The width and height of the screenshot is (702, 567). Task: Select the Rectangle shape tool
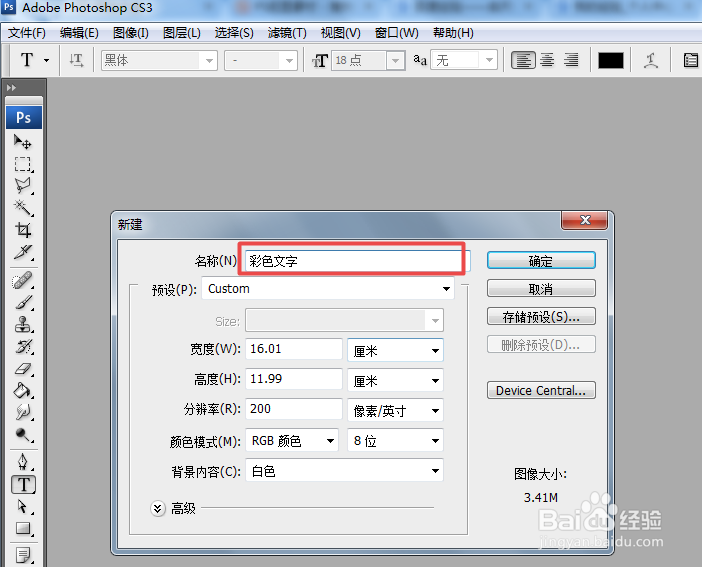[x=23, y=528]
